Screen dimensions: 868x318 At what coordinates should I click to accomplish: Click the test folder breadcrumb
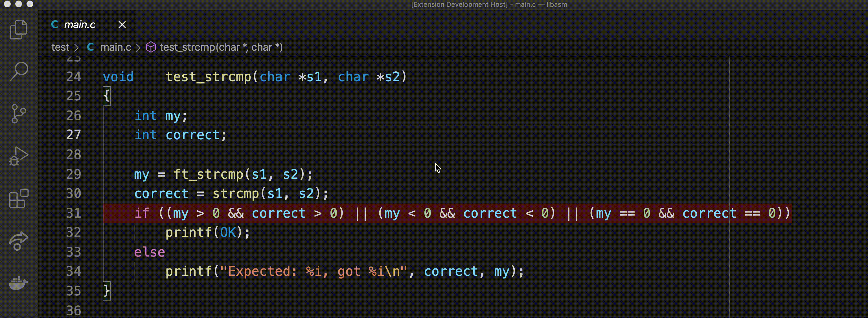[60, 47]
